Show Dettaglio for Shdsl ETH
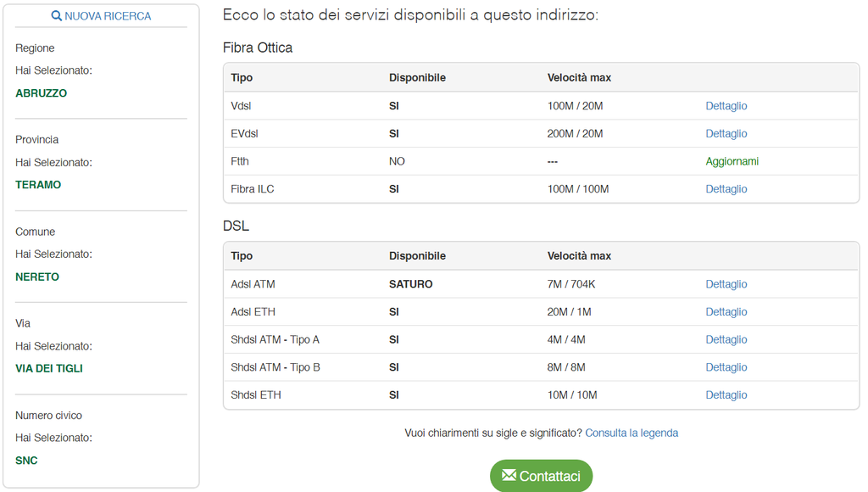 pos(726,395)
